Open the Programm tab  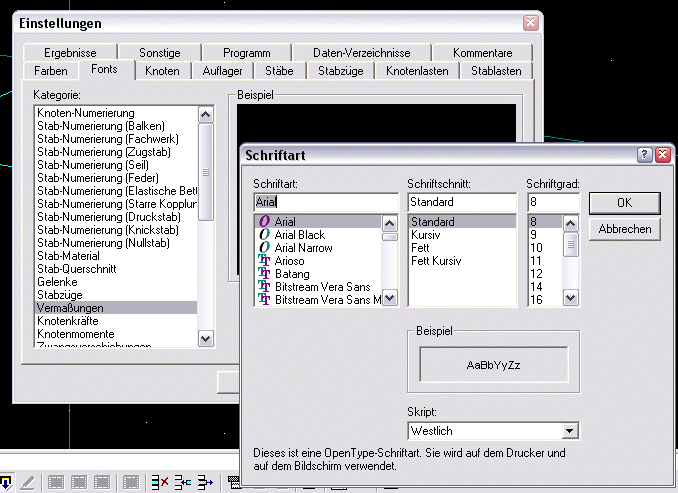246,53
